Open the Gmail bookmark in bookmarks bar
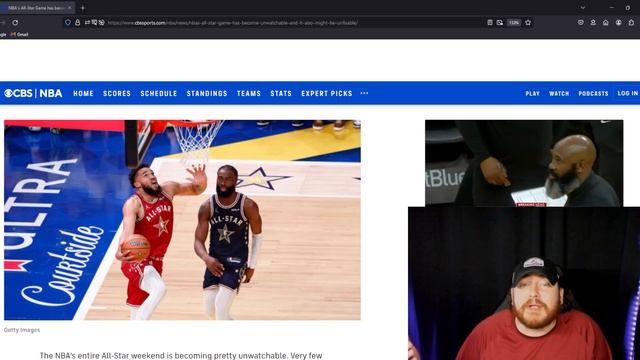The width and height of the screenshot is (640, 360). click(x=20, y=35)
